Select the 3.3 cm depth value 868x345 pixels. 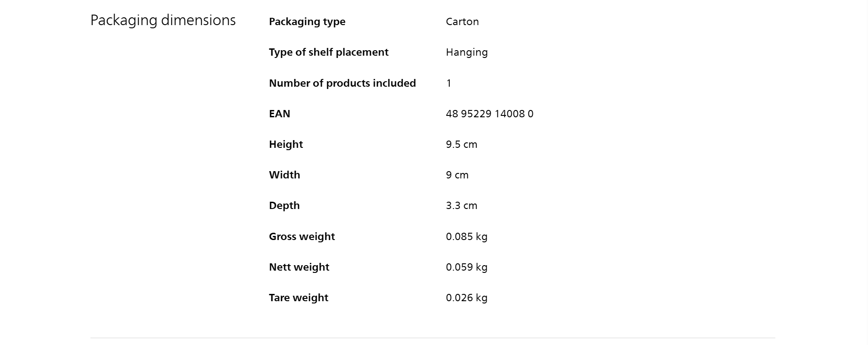click(461, 206)
